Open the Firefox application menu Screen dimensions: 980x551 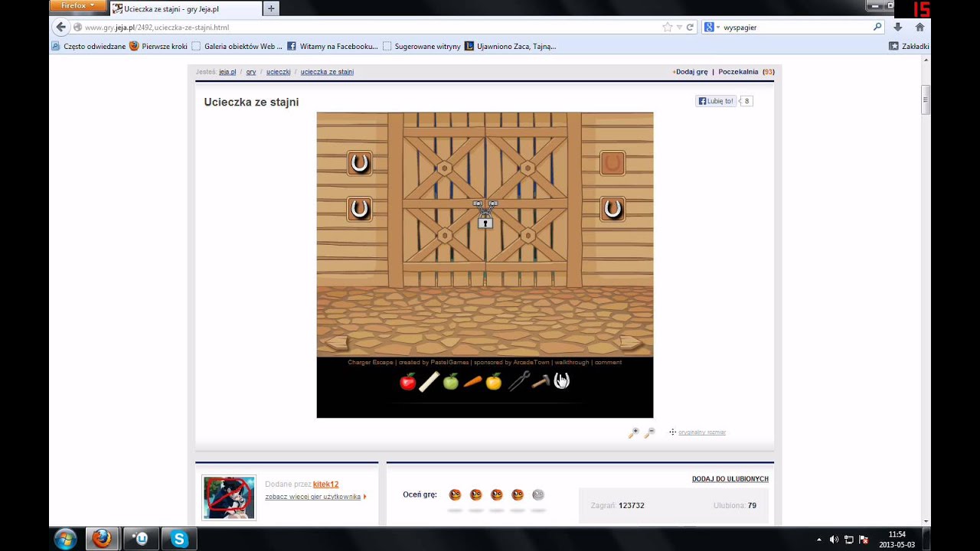(77, 6)
